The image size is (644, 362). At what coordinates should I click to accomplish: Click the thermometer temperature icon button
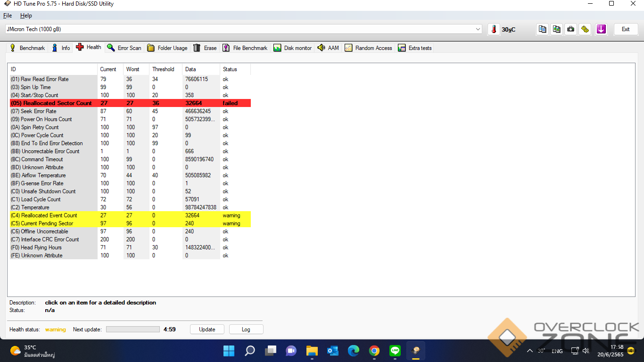click(x=494, y=29)
